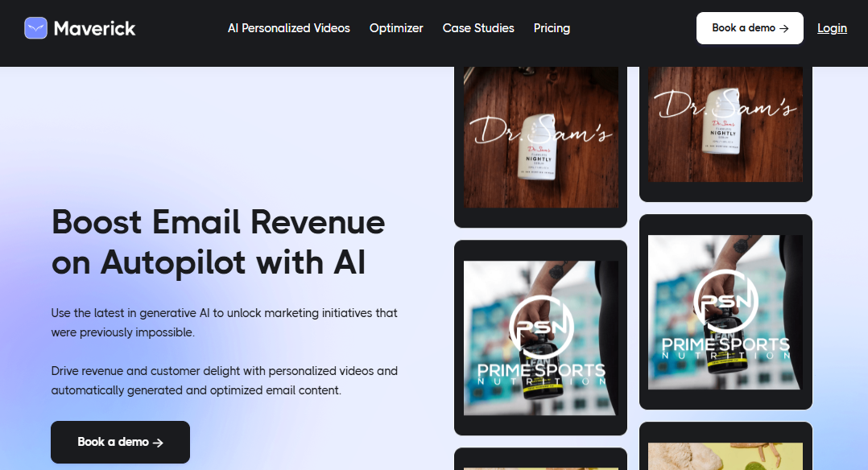Click the arrow icon in header Book a demo
The image size is (868, 470).
click(784, 29)
